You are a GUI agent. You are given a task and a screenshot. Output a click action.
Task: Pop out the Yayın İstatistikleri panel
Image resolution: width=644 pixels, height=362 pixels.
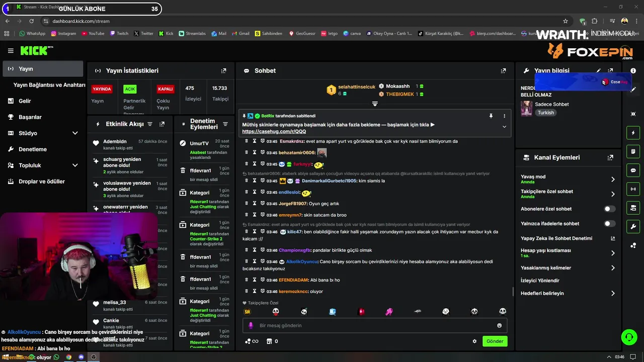click(224, 71)
